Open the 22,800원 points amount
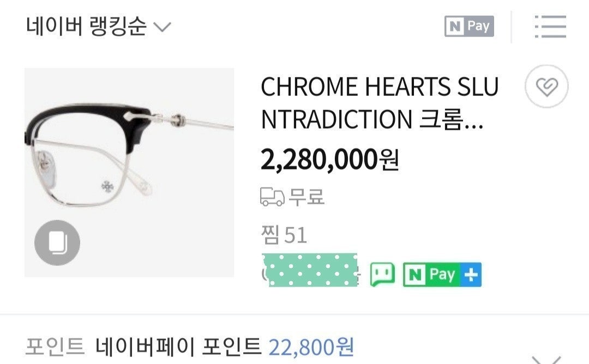This screenshot has height=364, width=589. [x=311, y=346]
